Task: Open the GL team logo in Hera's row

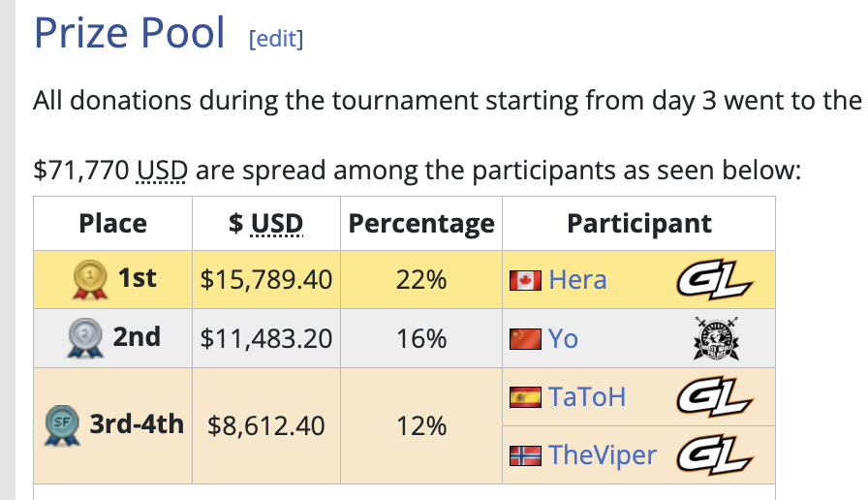Action: pyautogui.click(x=715, y=280)
